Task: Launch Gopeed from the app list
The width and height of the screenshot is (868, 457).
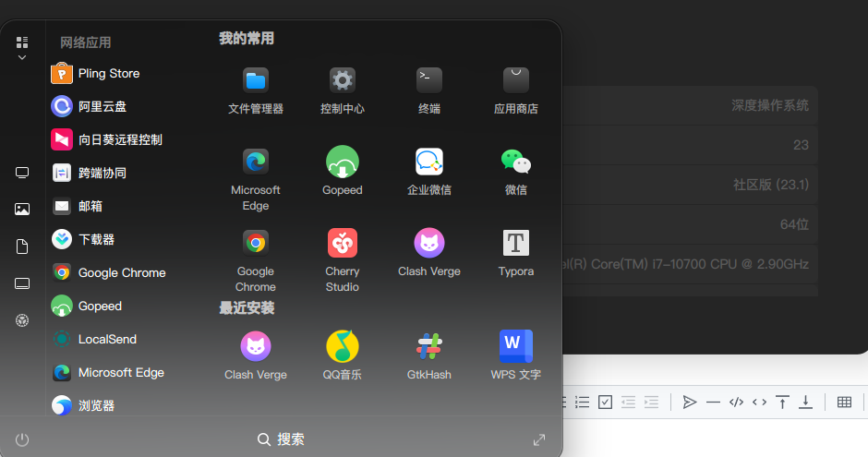Action: [87, 306]
